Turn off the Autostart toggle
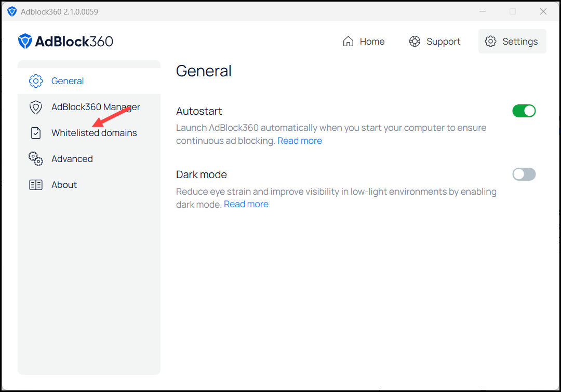Screen dimensions: 561x392 (524, 111)
